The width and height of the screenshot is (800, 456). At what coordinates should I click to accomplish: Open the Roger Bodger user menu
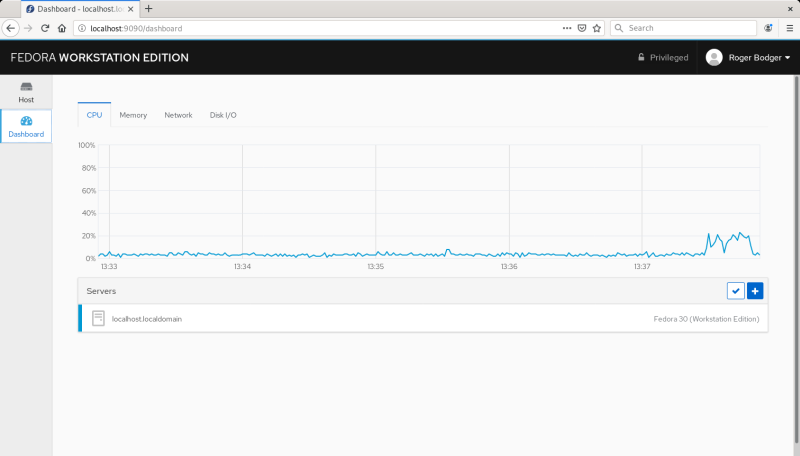pyautogui.click(x=748, y=57)
